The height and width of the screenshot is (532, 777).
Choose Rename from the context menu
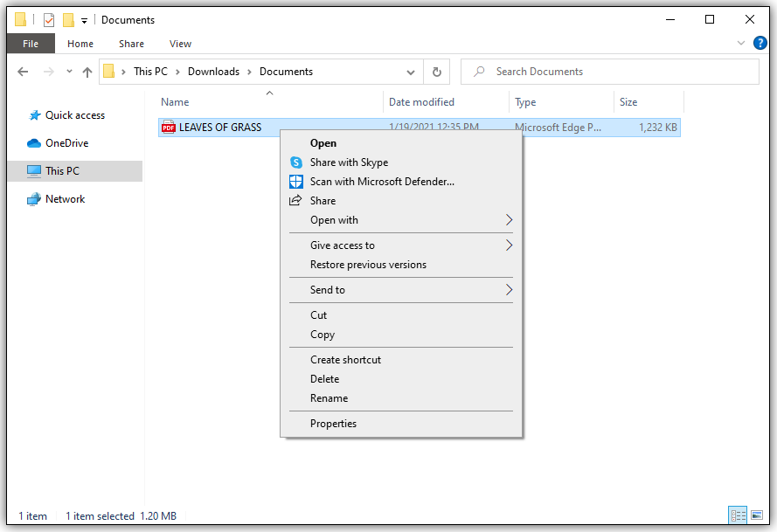click(x=329, y=398)
